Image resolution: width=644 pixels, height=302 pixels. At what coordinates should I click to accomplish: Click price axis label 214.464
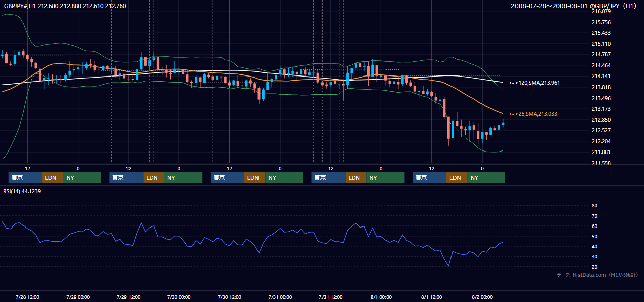(601, 65)
